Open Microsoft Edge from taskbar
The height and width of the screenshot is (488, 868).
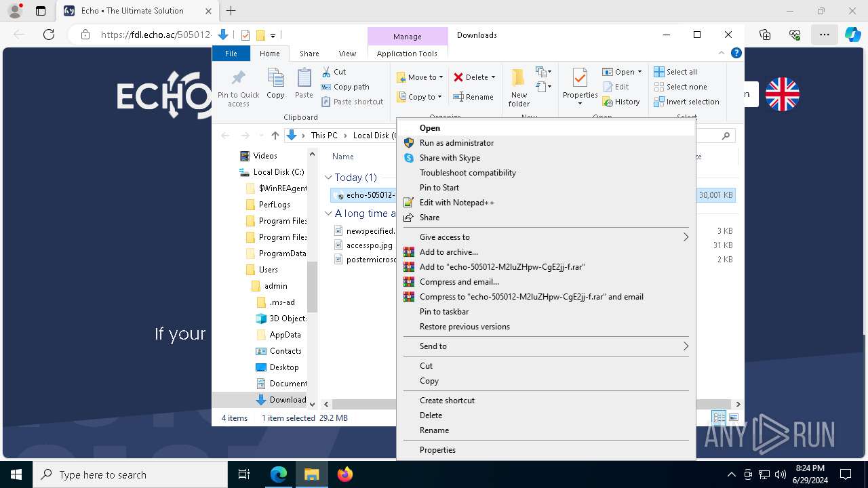point(279,474)
